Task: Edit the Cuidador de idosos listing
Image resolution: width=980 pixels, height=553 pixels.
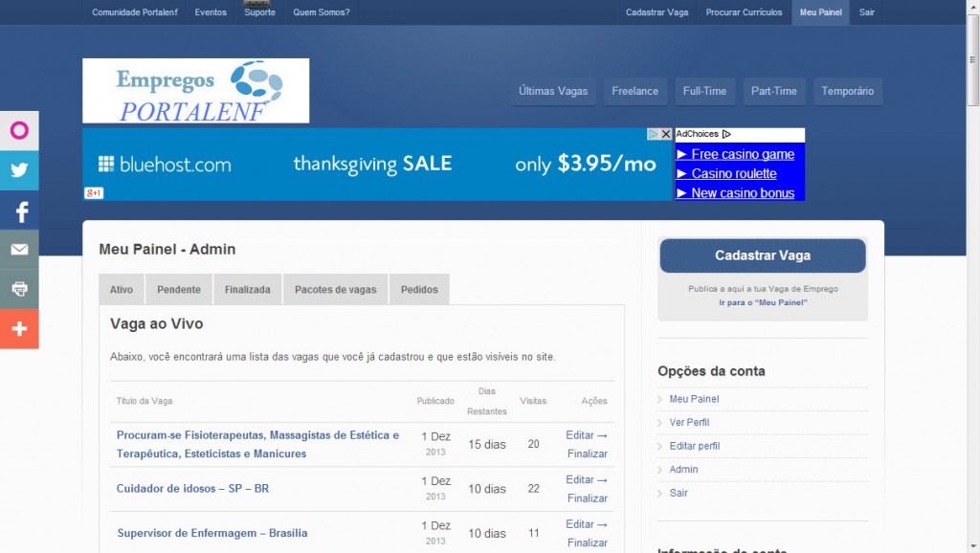Action: 587,479
